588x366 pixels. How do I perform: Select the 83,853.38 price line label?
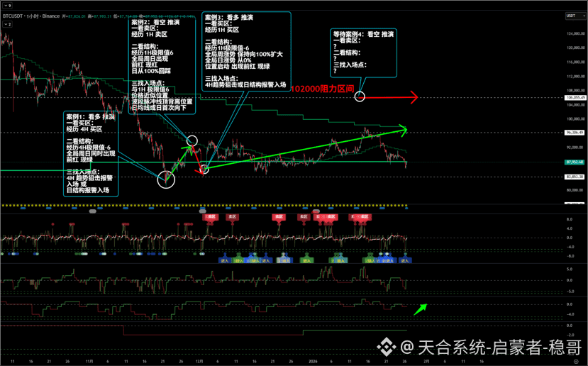(575, 177)
